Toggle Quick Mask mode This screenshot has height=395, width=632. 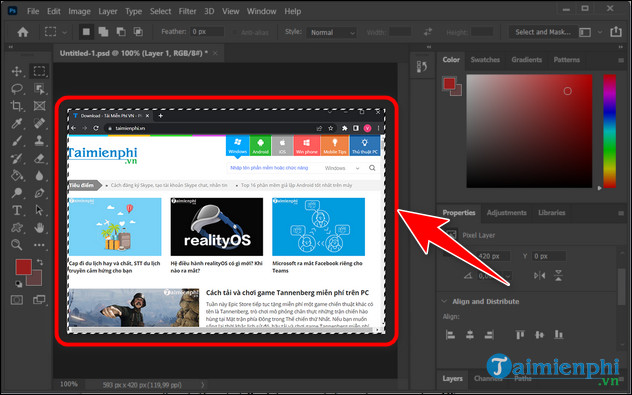(17, 300)
